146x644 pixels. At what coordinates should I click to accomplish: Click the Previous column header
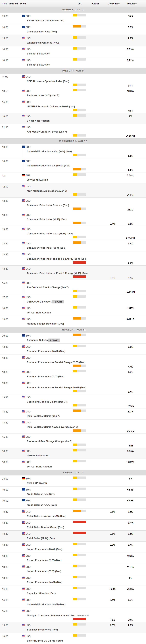point(132,4)
